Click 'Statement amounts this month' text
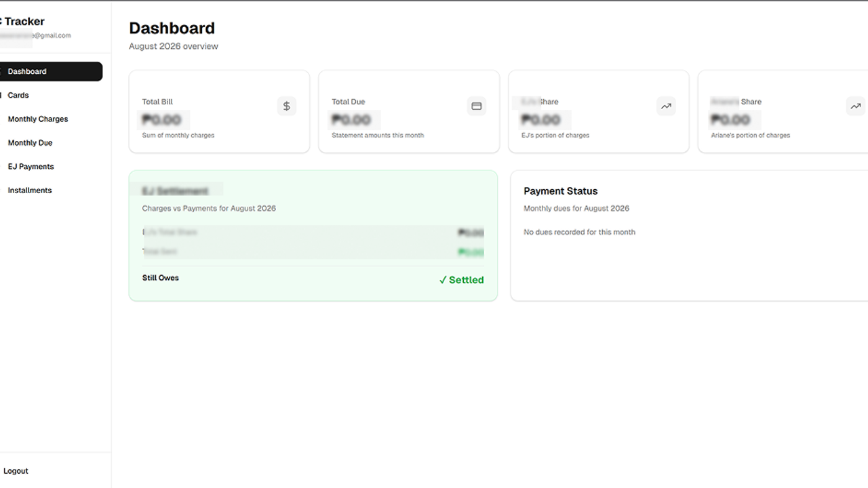868x488 pixels. [378, 136]
